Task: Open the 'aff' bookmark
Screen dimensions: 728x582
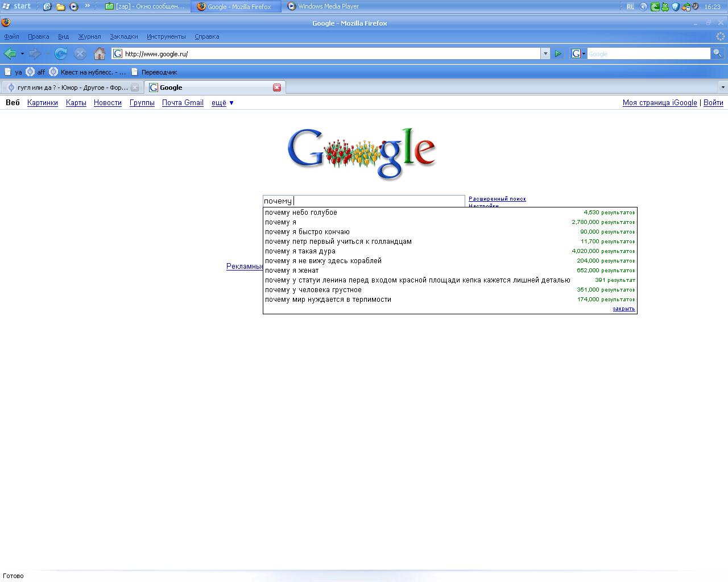Action: point(35,72)
